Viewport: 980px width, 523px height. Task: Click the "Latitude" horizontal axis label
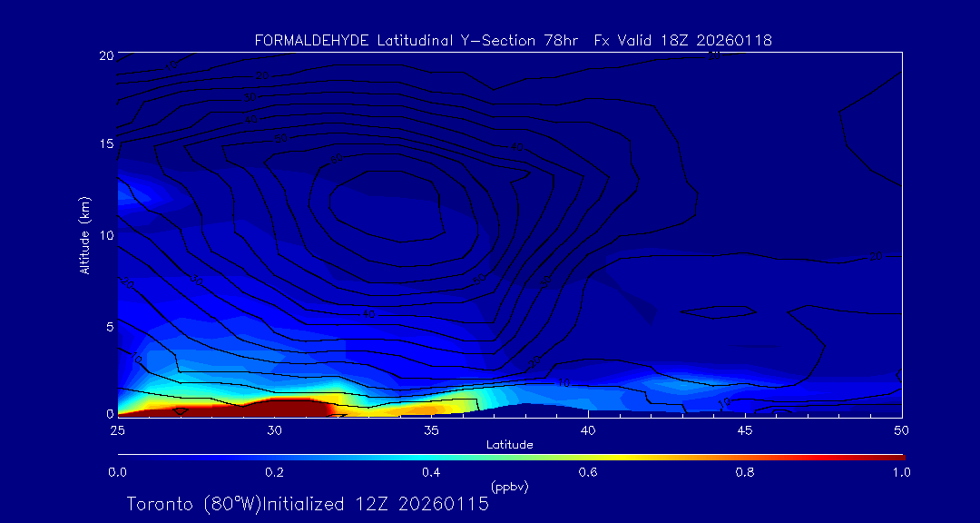(x=509, y=444)
